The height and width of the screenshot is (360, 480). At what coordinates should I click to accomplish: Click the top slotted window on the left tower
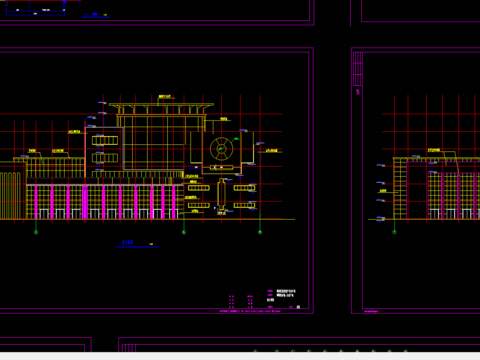click(105, 140)
